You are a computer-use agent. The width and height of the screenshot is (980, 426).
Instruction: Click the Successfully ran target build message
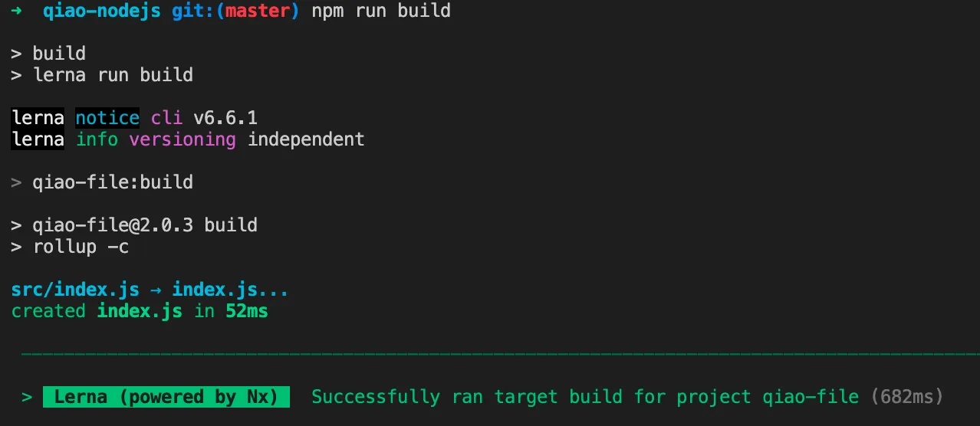click(x=584, y=397)
